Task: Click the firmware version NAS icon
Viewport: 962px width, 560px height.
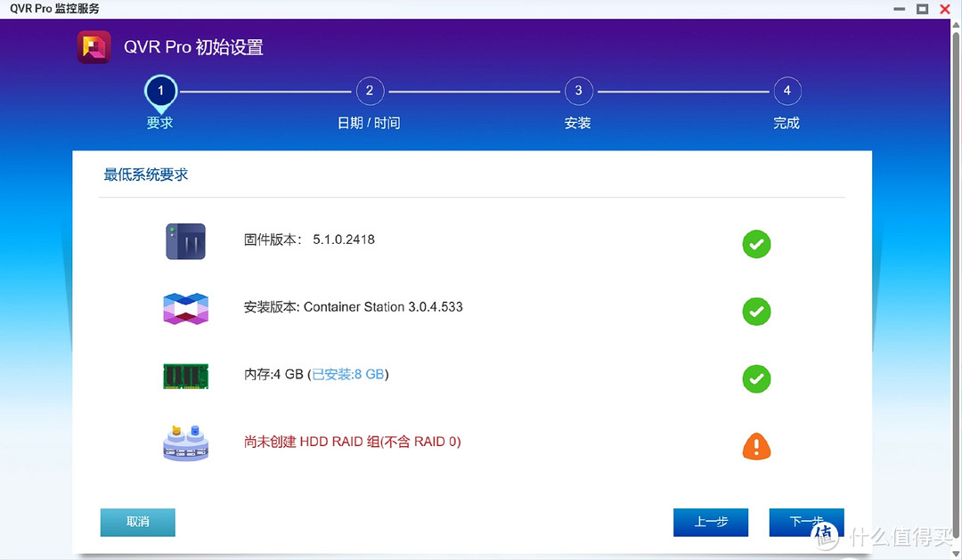Action: pyautogui.click(x=185, y=240)
